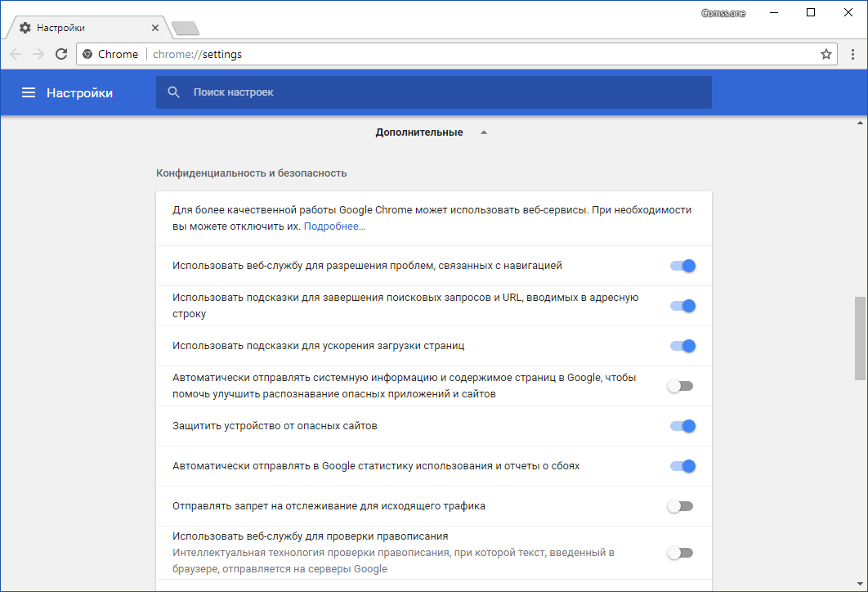This screenshot has width=868, height=592.
Task: Click the Поиск настроек search field
Action: click(441, 92)
